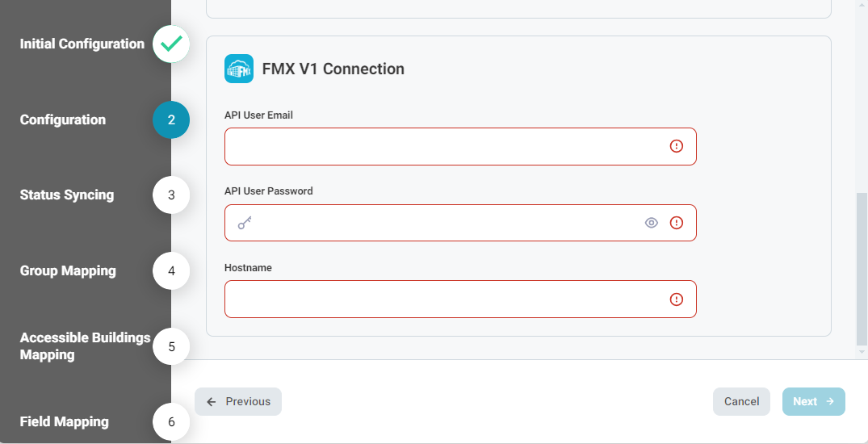Select step 2 Configuration circle

click(x=171, y=119)
